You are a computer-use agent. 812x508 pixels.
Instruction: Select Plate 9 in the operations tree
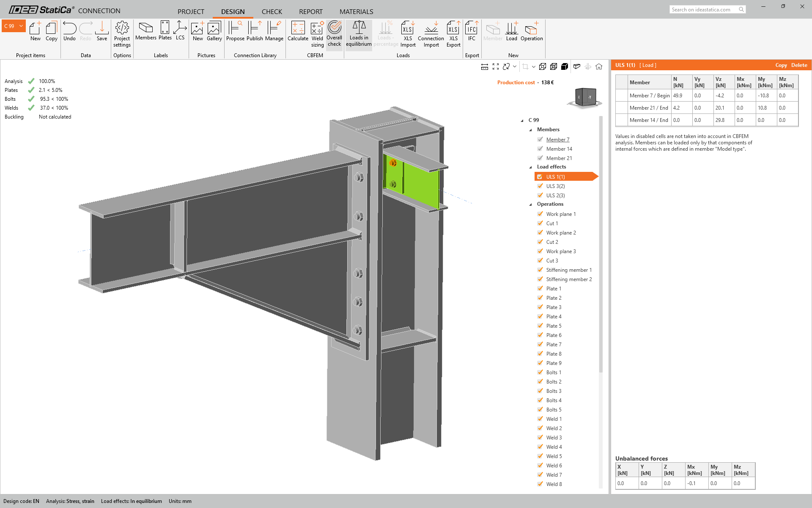click(x=554, y=363)
